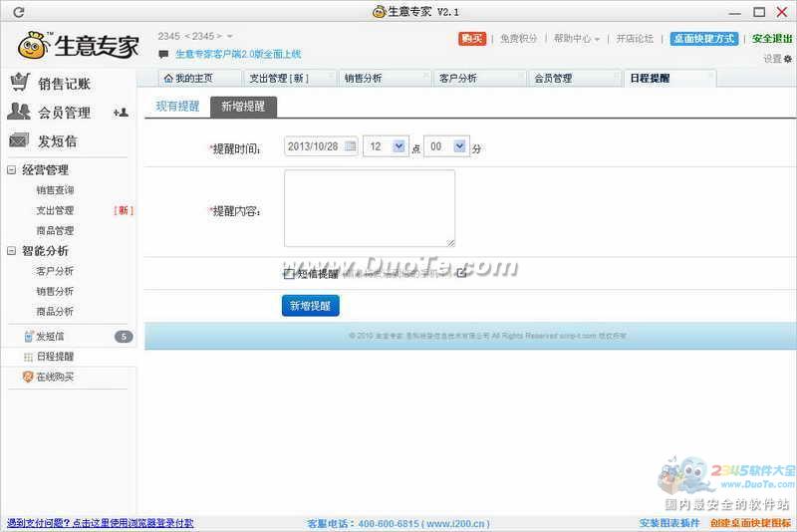797x532 pixels.
Task: Click the 提醒时间 date input field
Action: pos(321,146)
